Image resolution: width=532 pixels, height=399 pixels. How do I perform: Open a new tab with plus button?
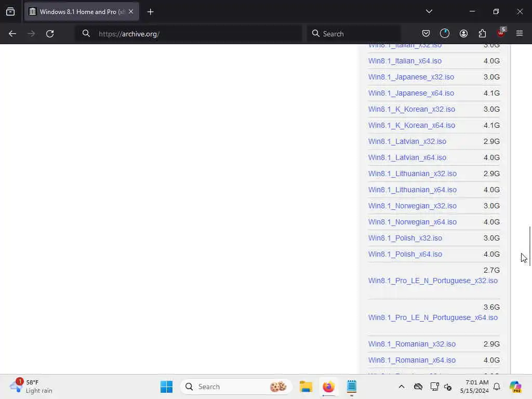point(150,12)
